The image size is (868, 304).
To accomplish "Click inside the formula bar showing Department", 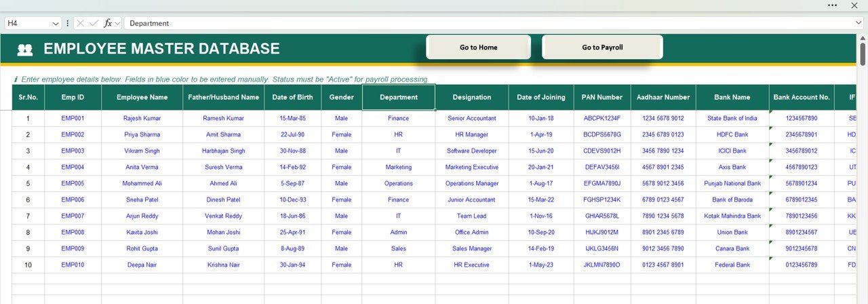I will pos(475,23).
